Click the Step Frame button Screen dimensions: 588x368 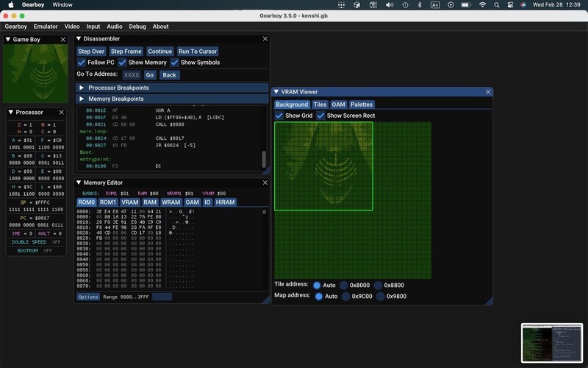click(126, 52)
